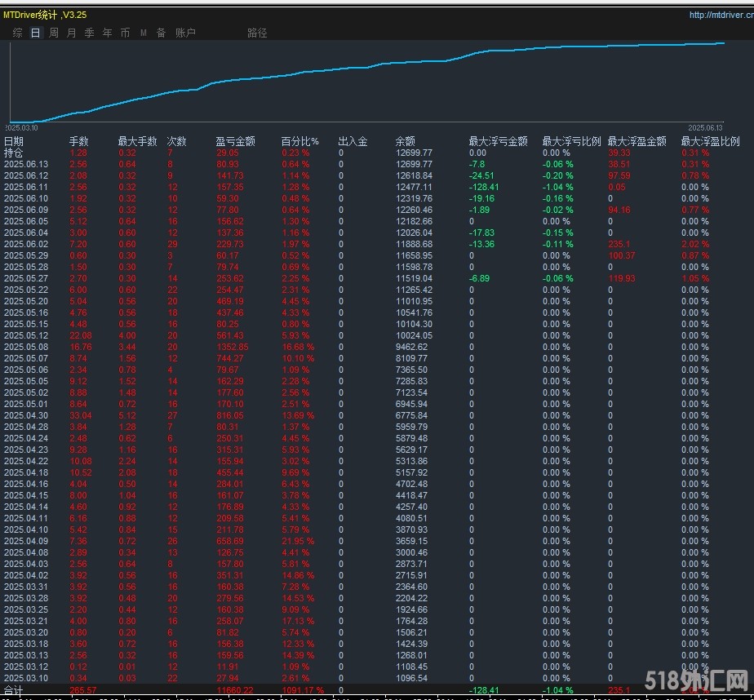Screen dimensions: 754x700
Task: Click the 出入金 column header
Action: tap(353, 141)
